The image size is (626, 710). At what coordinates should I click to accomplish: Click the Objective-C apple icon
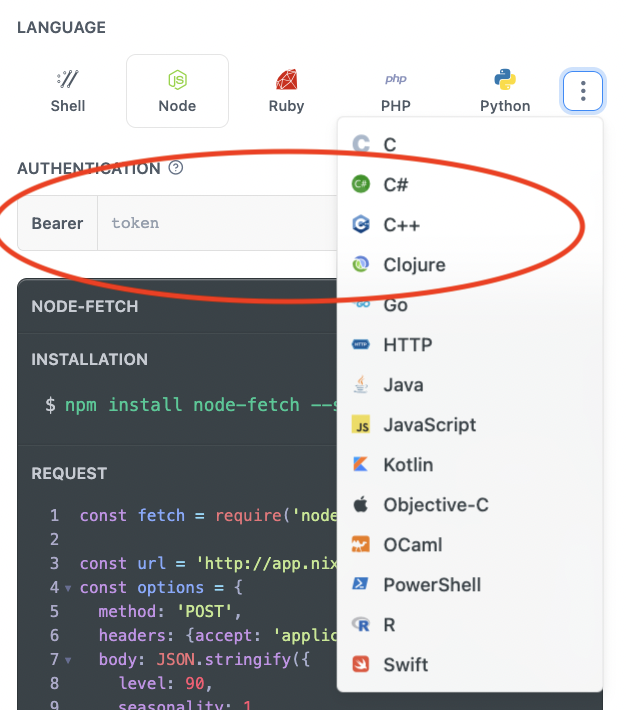(x=361, y=504)
